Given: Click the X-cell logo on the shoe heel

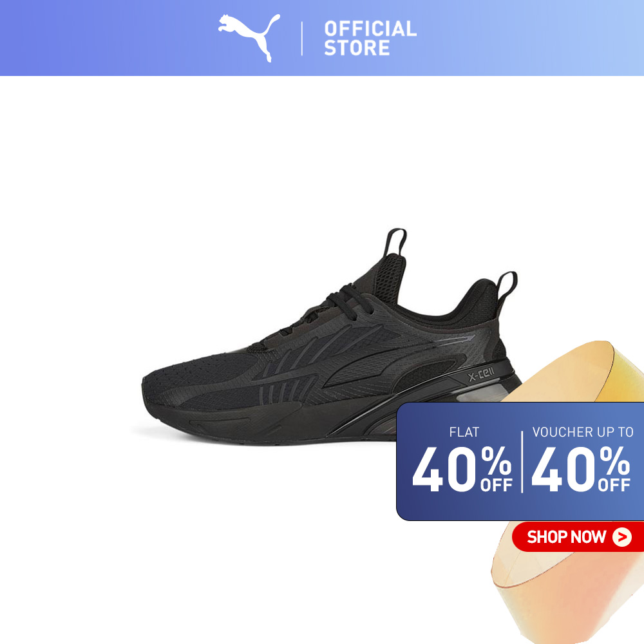Looking at the screenshot, I should click(481, 375).
